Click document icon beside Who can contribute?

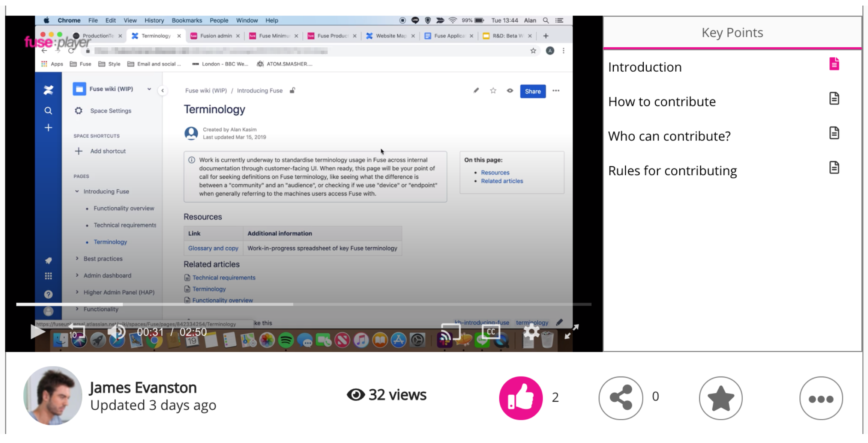[834, 133]
